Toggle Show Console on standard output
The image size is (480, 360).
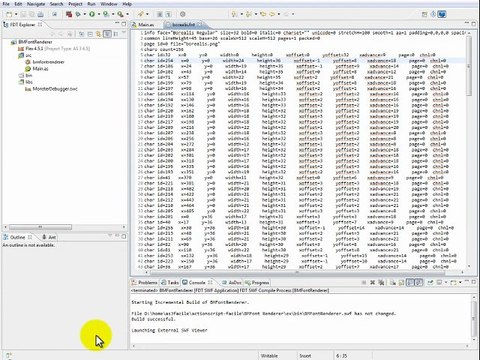pyautogui.click(x=410, y=283)
